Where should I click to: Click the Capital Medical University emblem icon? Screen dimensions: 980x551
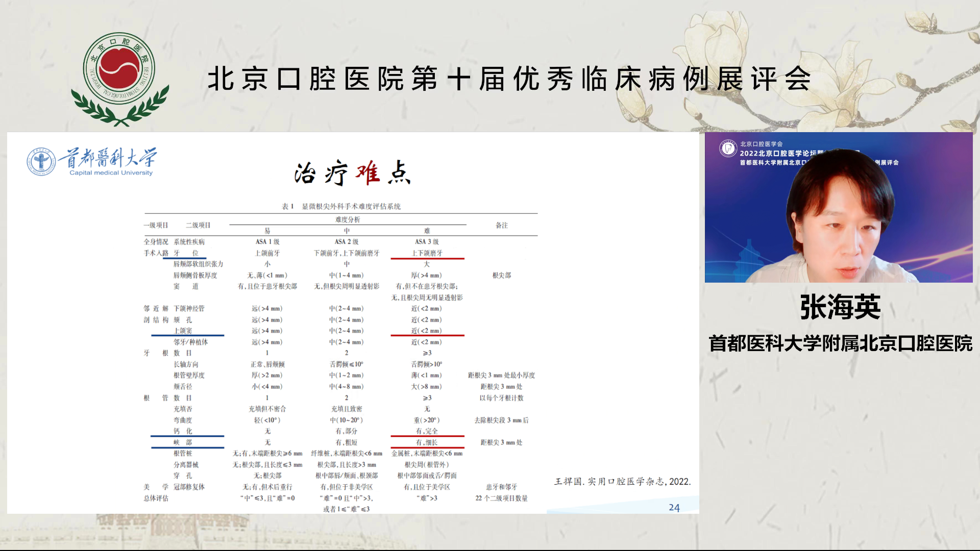(41, 162)
